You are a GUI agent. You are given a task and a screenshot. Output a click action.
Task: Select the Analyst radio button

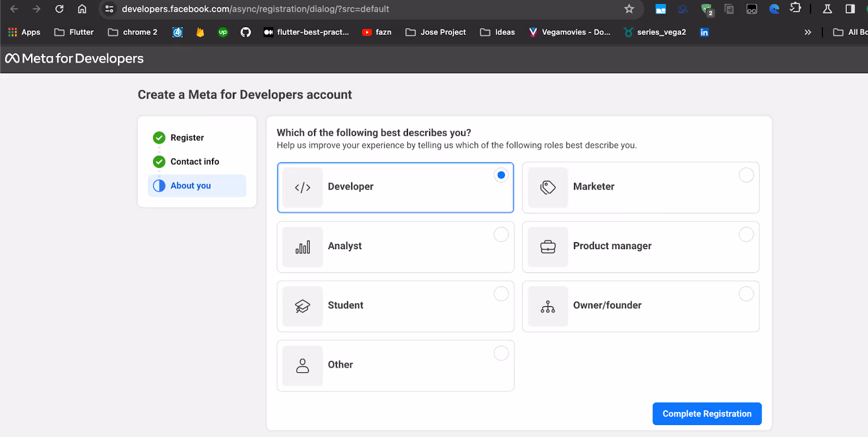501,235
